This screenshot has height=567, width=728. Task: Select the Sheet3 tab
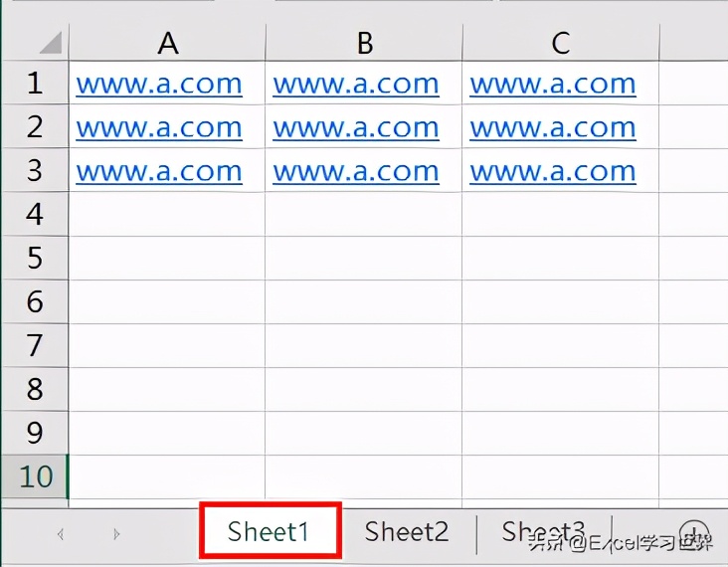coord(542,532)
